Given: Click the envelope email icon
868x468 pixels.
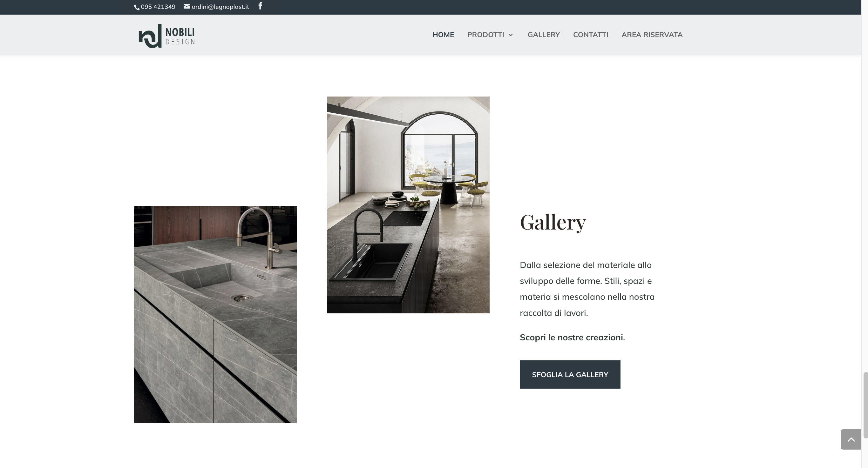Looking at the screenshot, I should point(187,6).
